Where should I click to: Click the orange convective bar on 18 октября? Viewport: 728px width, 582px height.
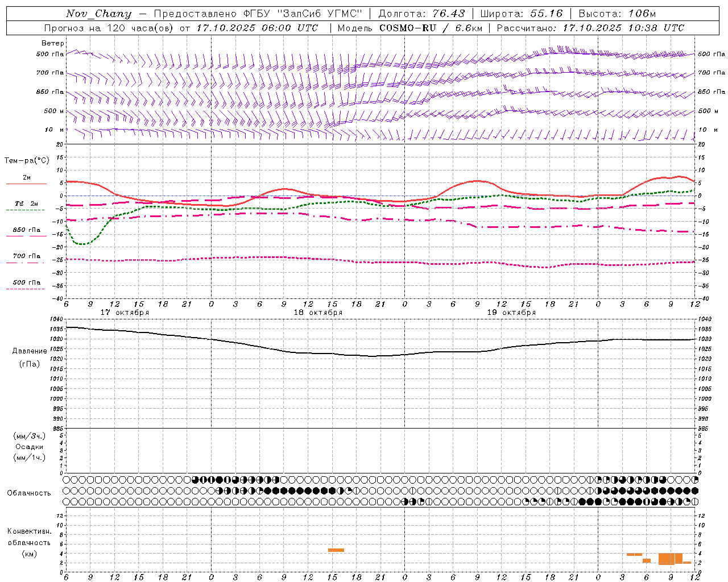(x=336, y=550)
